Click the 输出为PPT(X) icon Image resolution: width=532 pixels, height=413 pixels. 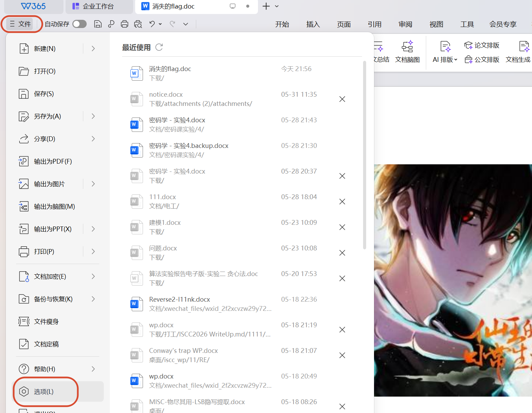click(x=24, y=229)
